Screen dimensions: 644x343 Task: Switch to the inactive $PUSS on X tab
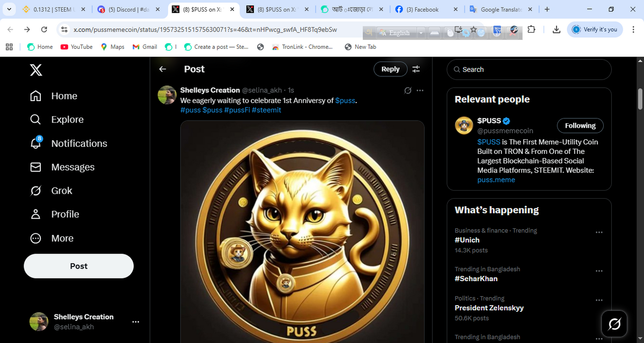pyautogui.click(x=277, y=9)
